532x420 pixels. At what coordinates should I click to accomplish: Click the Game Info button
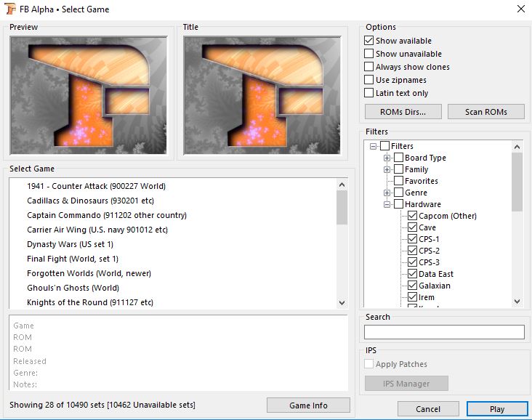308,405
